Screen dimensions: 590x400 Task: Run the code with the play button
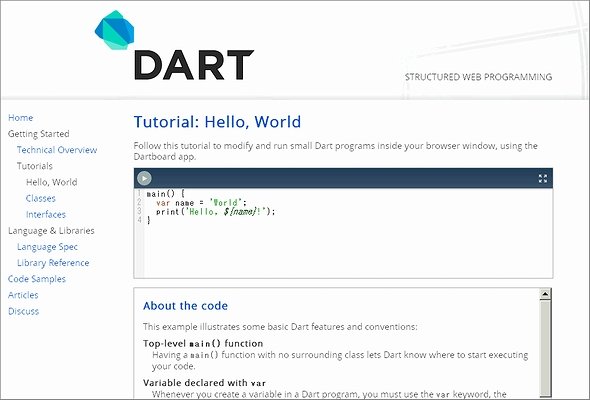point(144,178)
